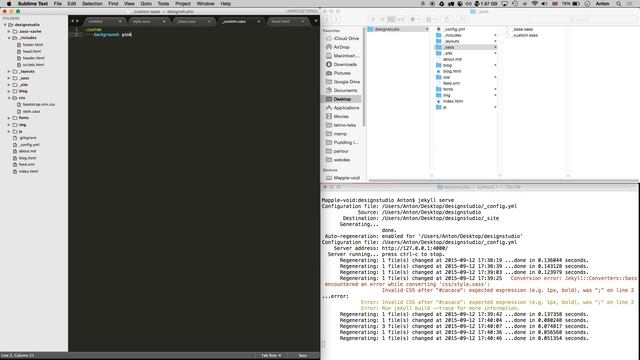Screen dimensions: 640x360
Task: Open Google Drive in Finder sidebar
Action: [x=343, y=82]
